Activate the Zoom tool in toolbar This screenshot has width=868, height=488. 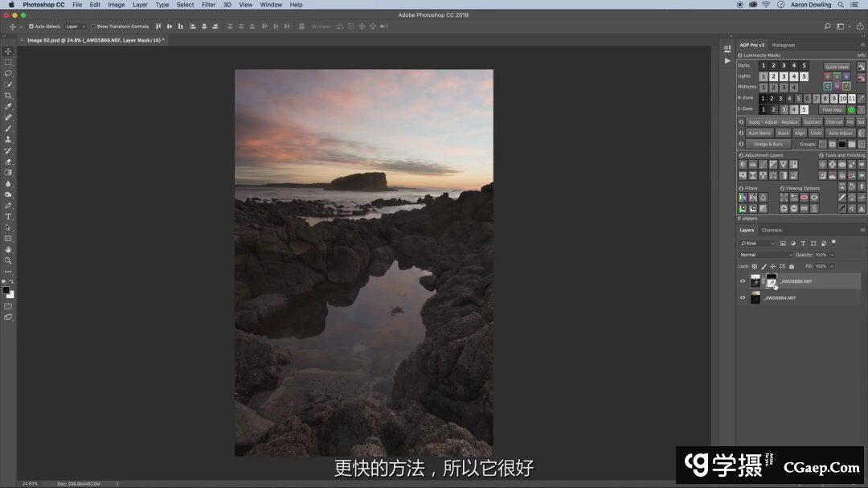tap(9, 260)
